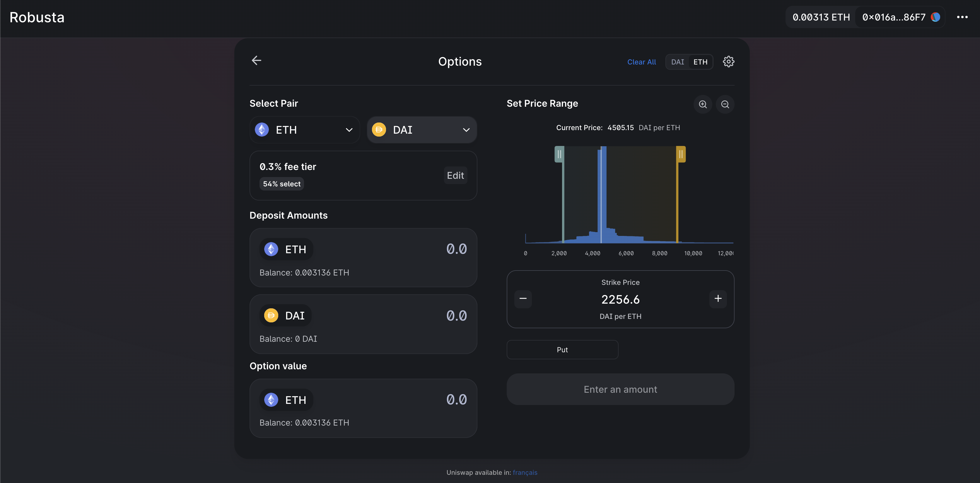The height and width of the screenshot is (483, 980).
Task: Zoom in on the price chart
Action: pyautogui.click(x=703, y=104)
